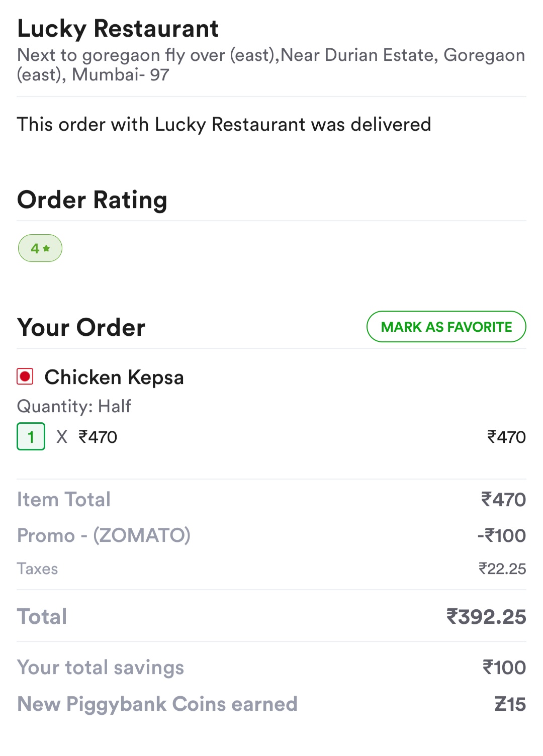Tap the ₹392.25 total amount
This screenshot has width=543, height=756.
pos(486,617)
